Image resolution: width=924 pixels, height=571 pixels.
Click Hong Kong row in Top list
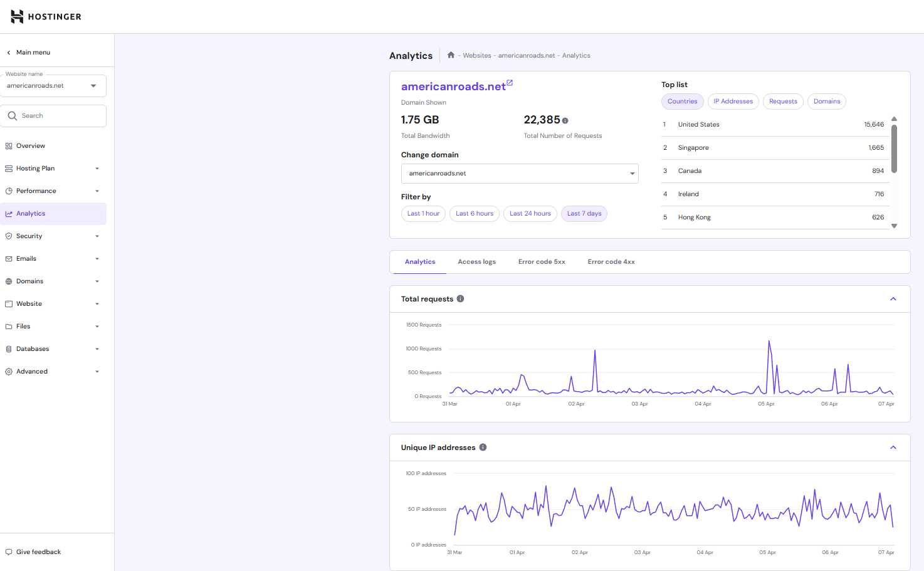coord(775,217)
